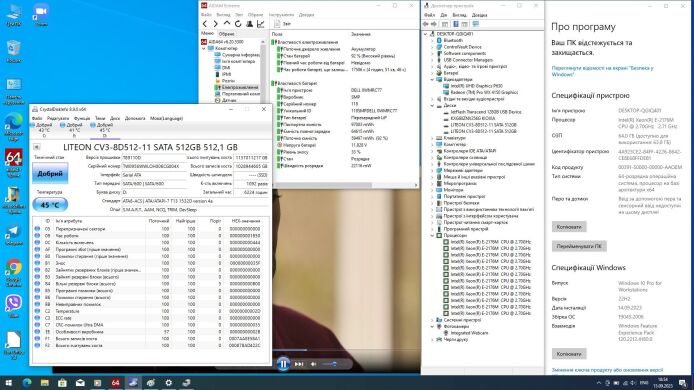Click the AIDA64 user silhouette toolbar icon
Screen dimensions: 694x390
(x=250, y=24)
